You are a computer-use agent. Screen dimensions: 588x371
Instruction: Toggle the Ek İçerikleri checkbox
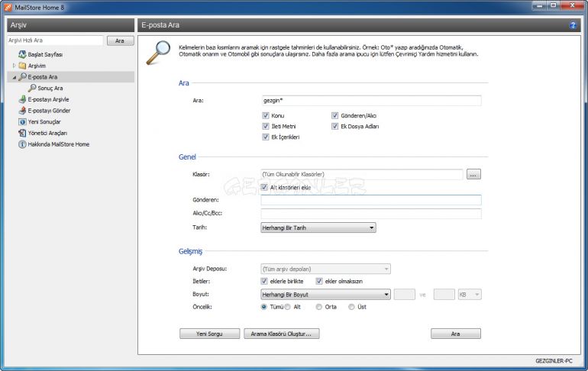click(x=266, y=137)
